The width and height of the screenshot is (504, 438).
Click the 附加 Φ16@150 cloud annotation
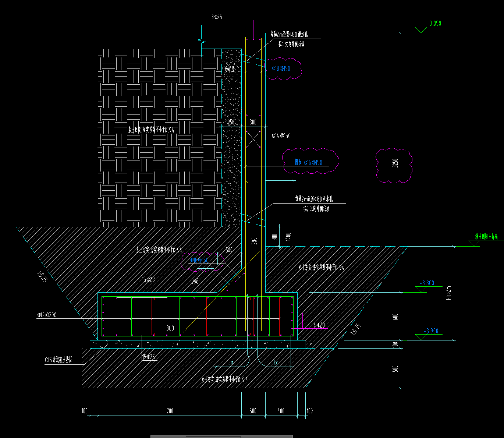(x=309, y=162)
